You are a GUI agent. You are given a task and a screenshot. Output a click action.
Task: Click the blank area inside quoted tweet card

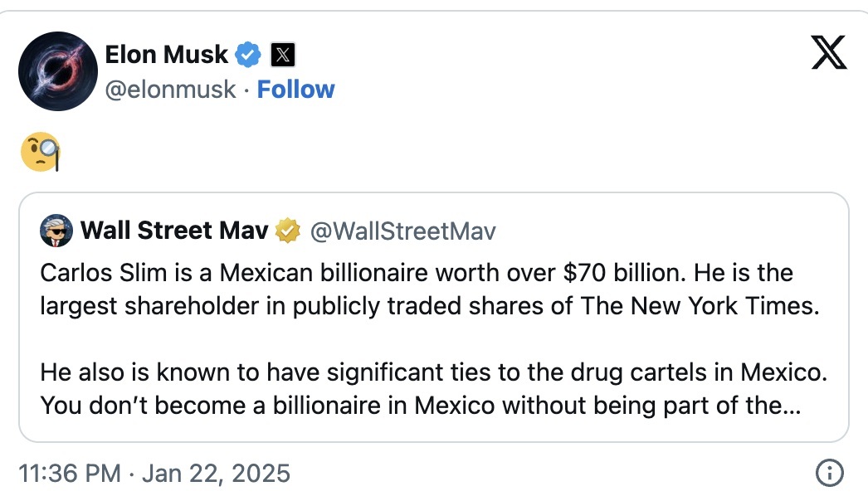point(433,338)
